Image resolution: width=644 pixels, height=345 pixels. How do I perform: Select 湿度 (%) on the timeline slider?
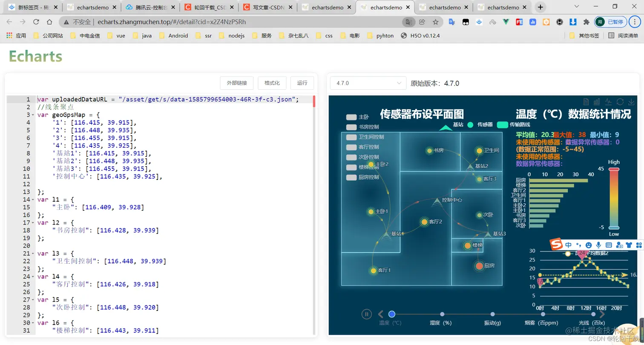tap(442, 314)
